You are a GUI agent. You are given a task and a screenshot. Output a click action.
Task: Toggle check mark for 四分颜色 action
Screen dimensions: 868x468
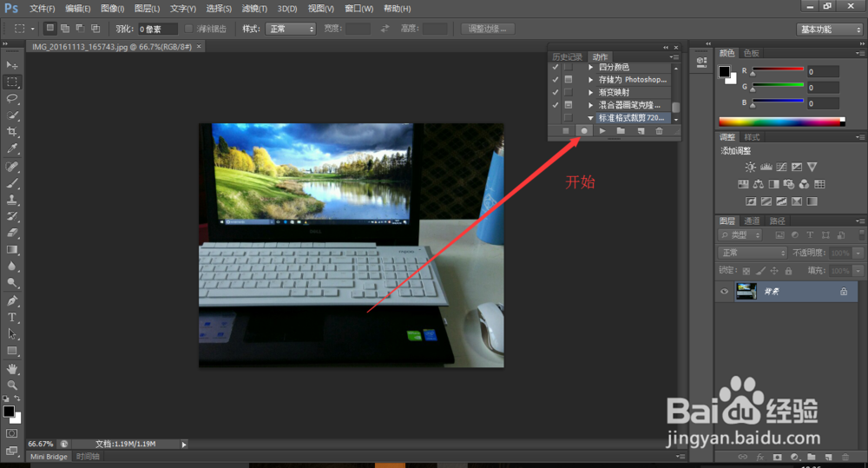point(556,67)
